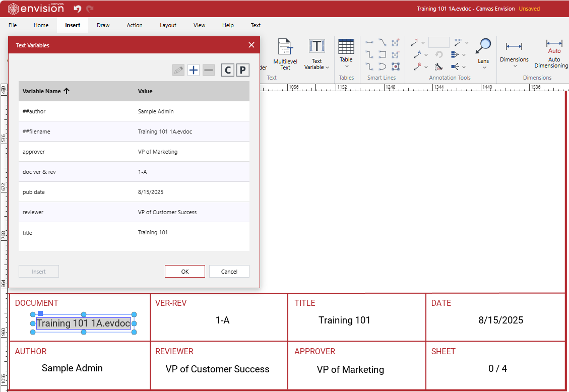Click the envision logo icon

pyautogui.click(x=14, y=9)
